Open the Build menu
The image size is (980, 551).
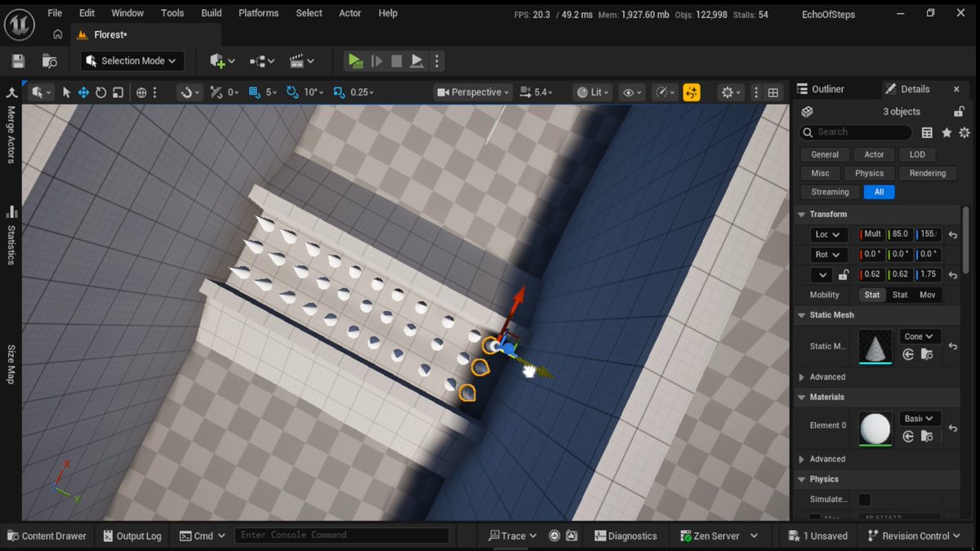tap(212, 13)
